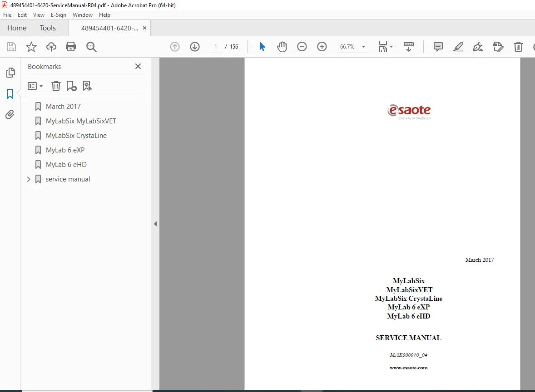Click the page number input field
Image resolution: width=535 pixels, height=392 pixels.
point(215,47)
